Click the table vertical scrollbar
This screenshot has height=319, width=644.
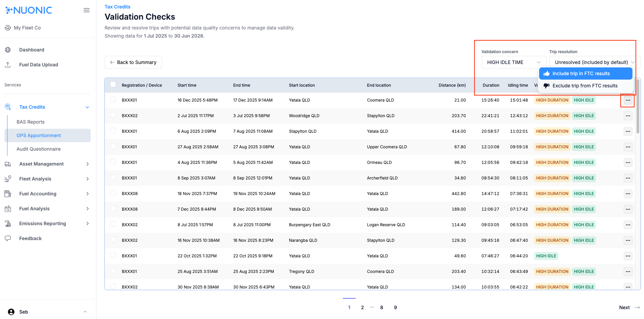(638, 106)
